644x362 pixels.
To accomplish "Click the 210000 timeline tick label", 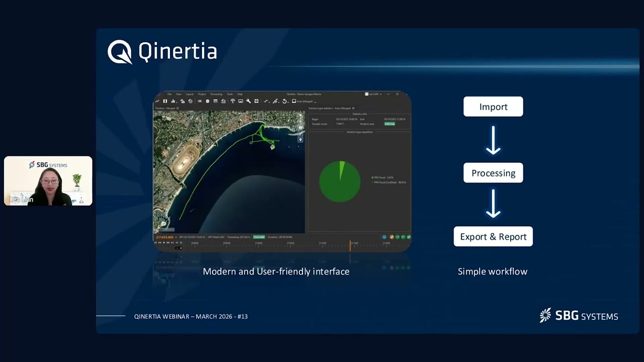I will (259, 243).
